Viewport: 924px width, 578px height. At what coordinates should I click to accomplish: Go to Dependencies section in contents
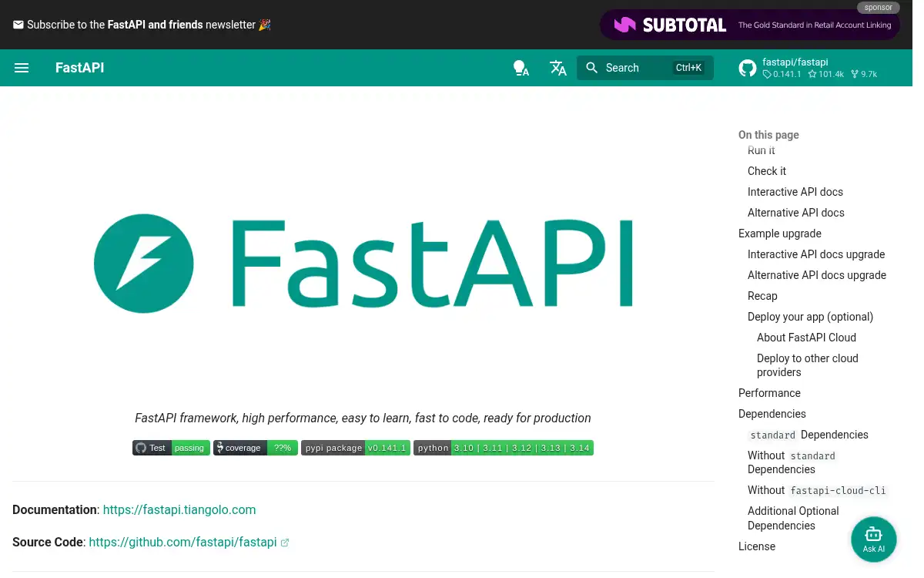[772, 414]
